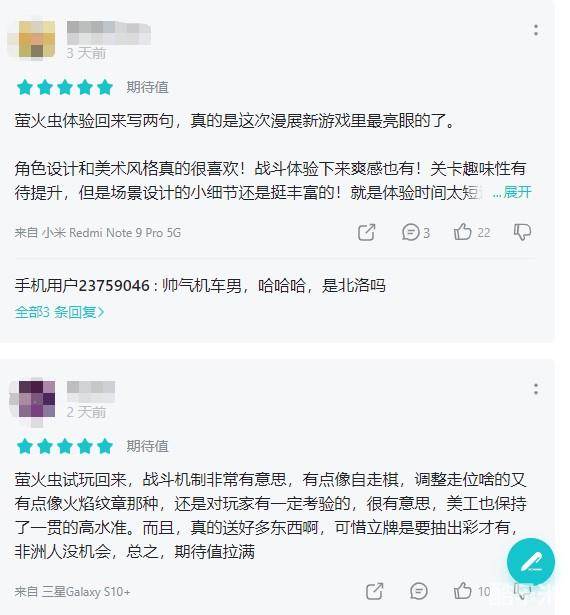Open comments on the Galaxy S10+ review
This screenshot has width=570, height=615.
coord(419,591)
